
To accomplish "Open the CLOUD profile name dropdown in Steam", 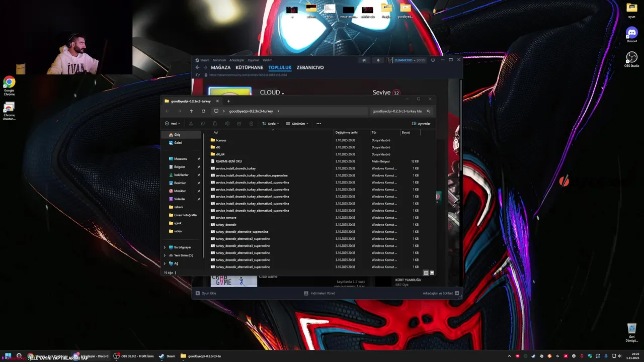I will (x=272, y=93).
